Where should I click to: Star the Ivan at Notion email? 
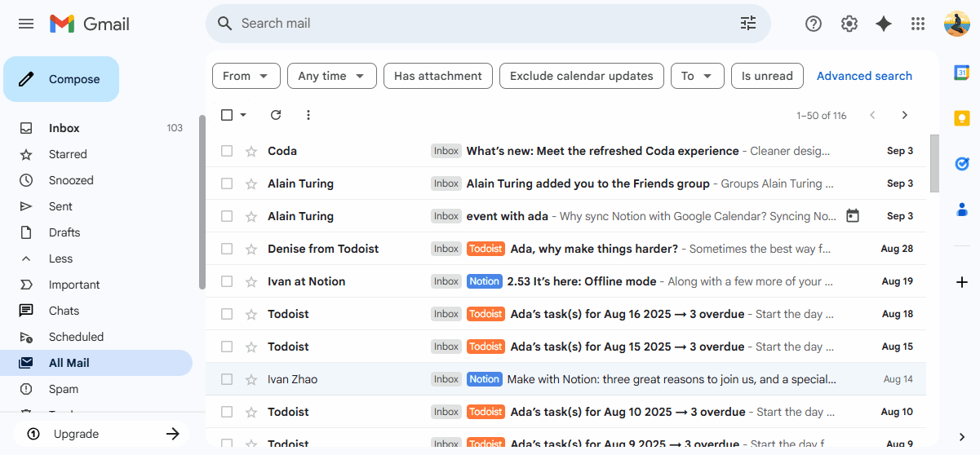[x=251, y=281]
